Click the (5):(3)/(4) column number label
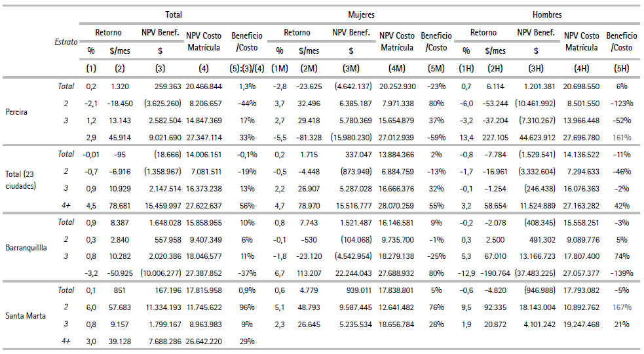Viewport: 644px width, 354px height. coord(246,67)
